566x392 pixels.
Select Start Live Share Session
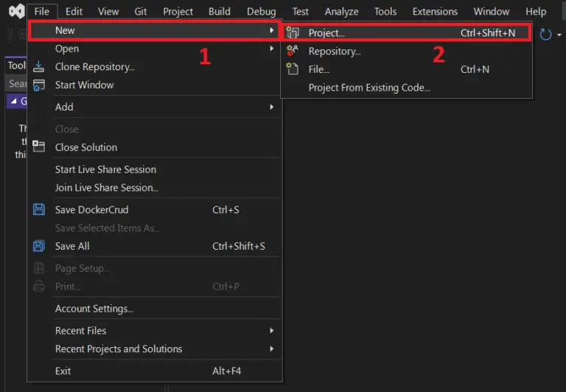(105, 169)
